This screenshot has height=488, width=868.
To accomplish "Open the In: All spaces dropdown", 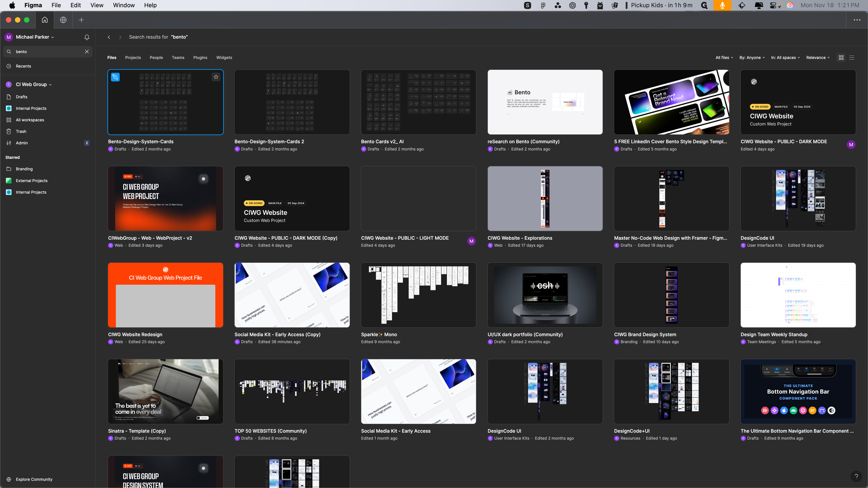I will point(785,58).
